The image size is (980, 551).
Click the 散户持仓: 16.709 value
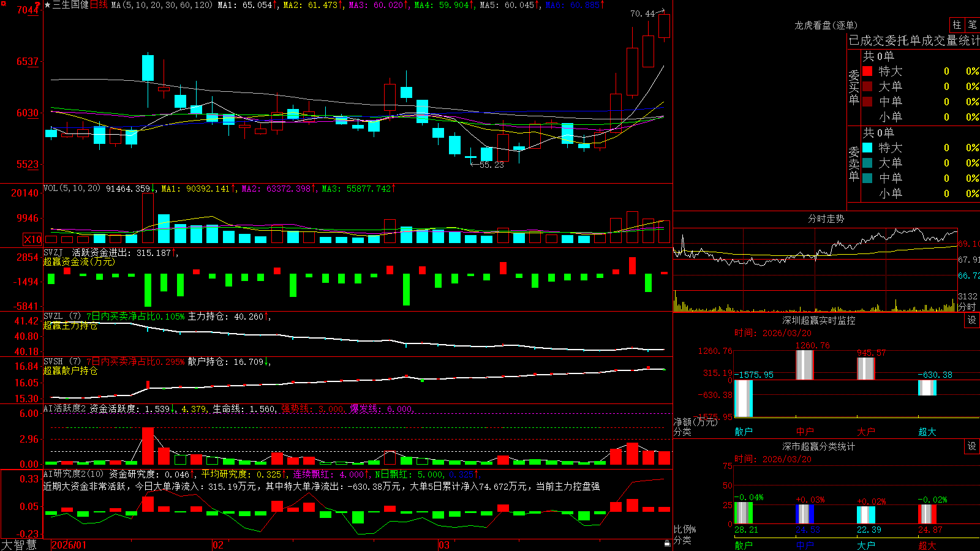(x=225, y=362)
